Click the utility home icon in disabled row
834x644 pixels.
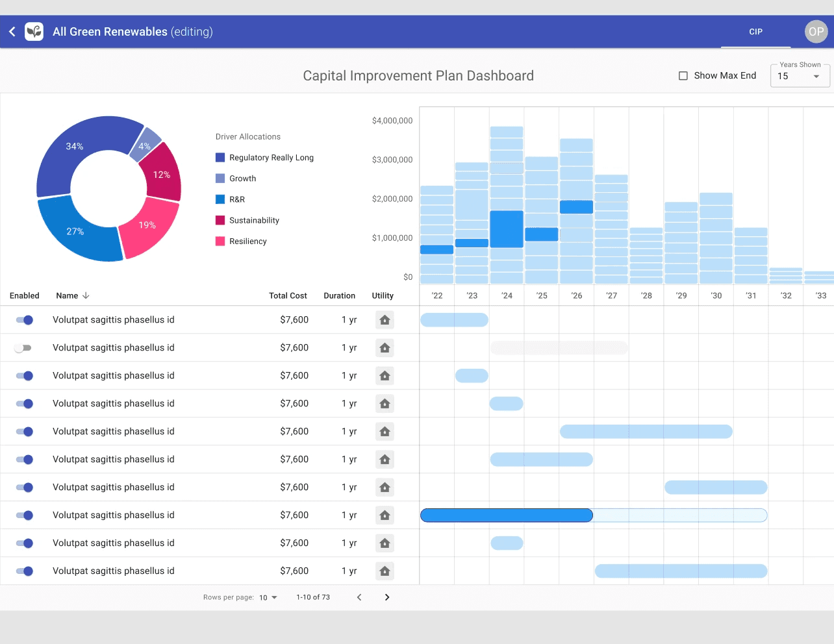[385, 348]
